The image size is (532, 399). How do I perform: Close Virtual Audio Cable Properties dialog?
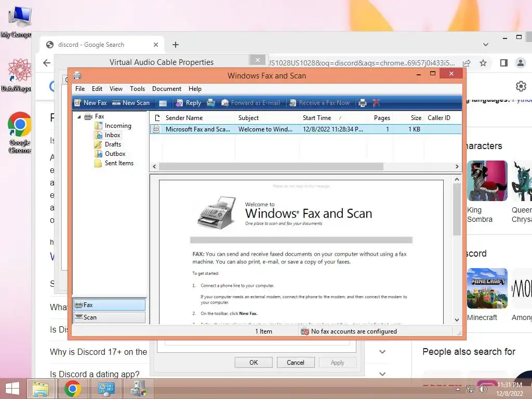pyautogui.click(x=258, y=60)
